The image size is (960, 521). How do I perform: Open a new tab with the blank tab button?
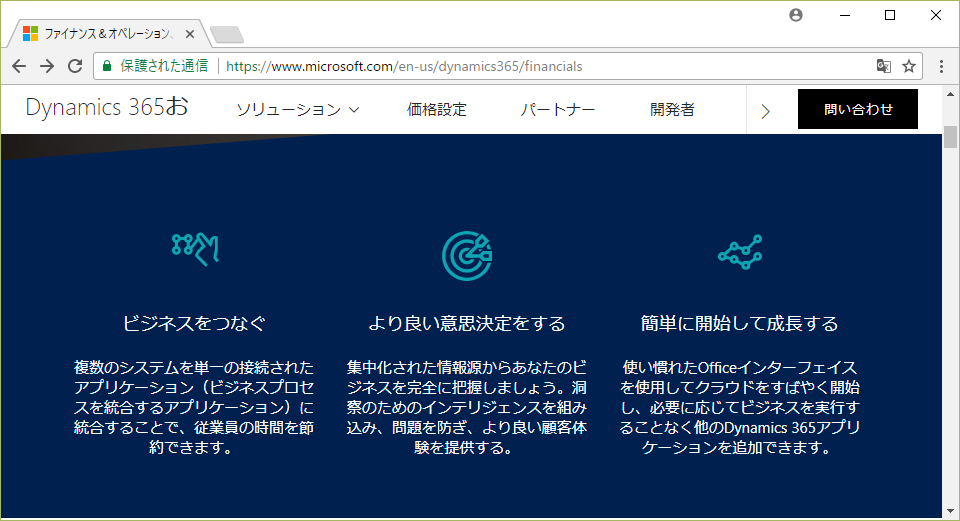(227, 34)
